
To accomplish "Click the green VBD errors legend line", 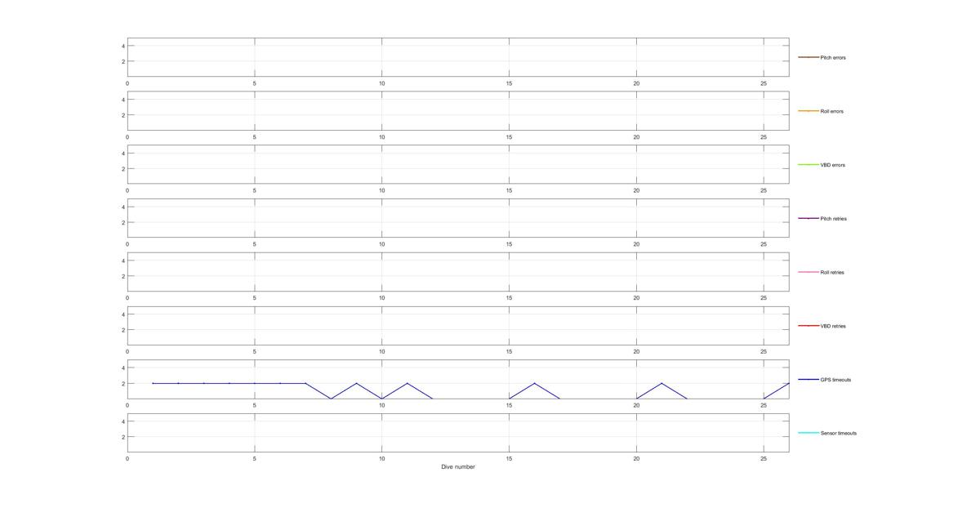I will (808, 165).
